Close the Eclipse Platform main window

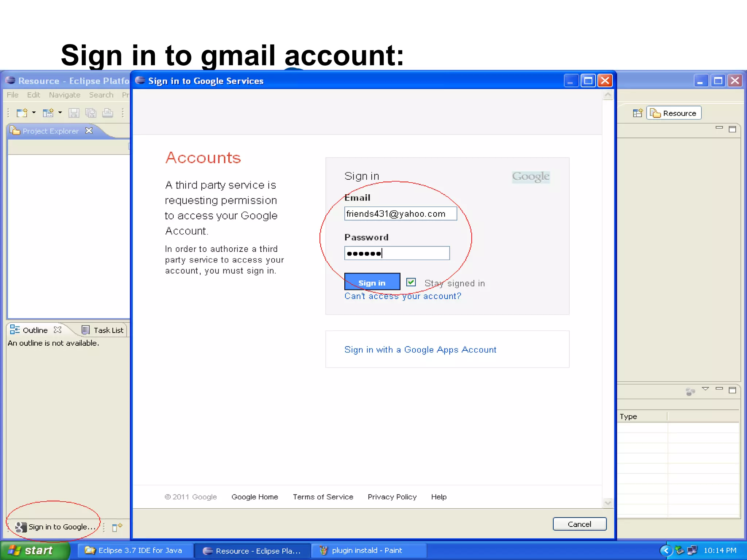pyautogui.click(x=735, y=81)
